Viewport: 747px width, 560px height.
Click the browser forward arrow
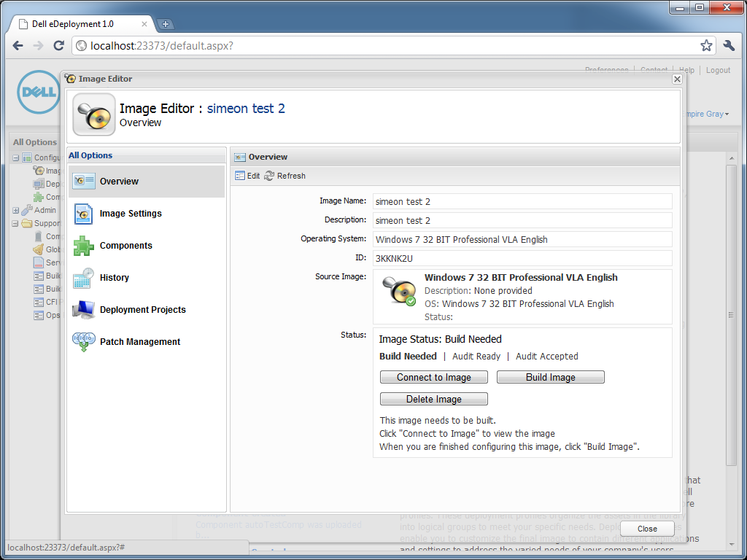pos(38,46)
